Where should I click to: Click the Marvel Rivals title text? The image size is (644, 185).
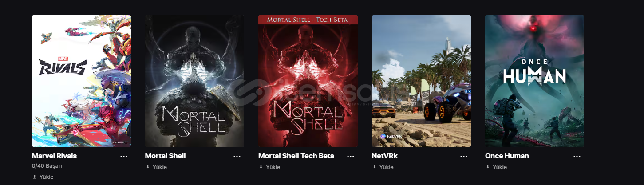[x=54, y=156]
